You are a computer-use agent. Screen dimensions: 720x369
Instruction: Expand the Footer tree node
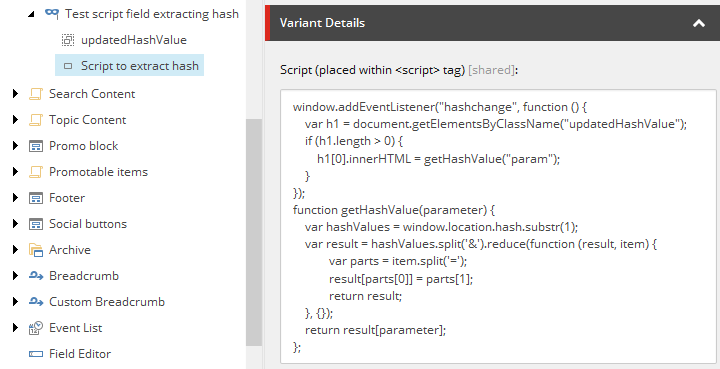[x=16, y=198]
